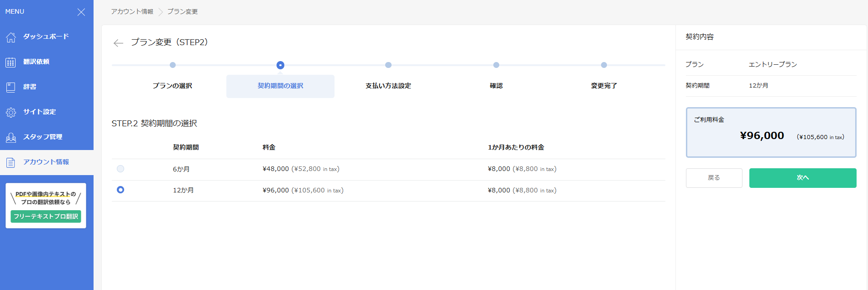Click the Dashboard house icon

11,37
